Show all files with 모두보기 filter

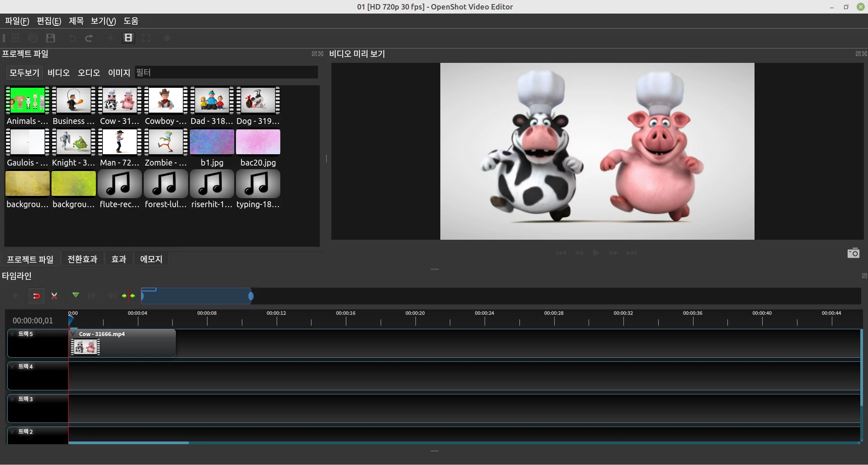click(x=24, y=72)
